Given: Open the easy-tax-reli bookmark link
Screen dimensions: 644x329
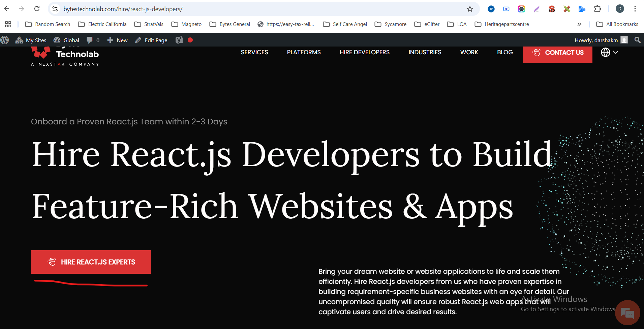Looking at the screenshot, I should coord(285,24).
